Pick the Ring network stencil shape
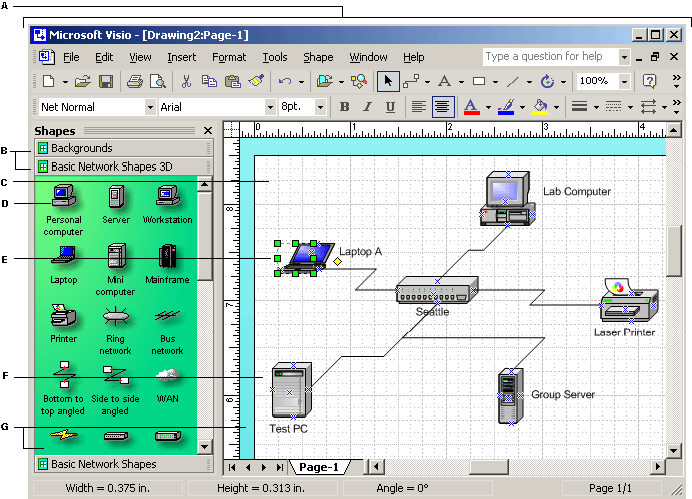Image resolution: width=692 pixels, height=499 pixels. point(116,316)
